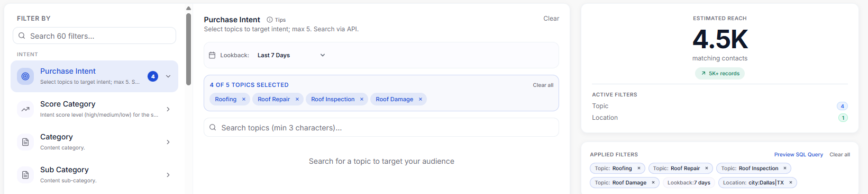Image resolution: width=868 pixels, height=194 pixels.
Task: Remove the Roof Damage topic chip
Action: tap(421, 99)
